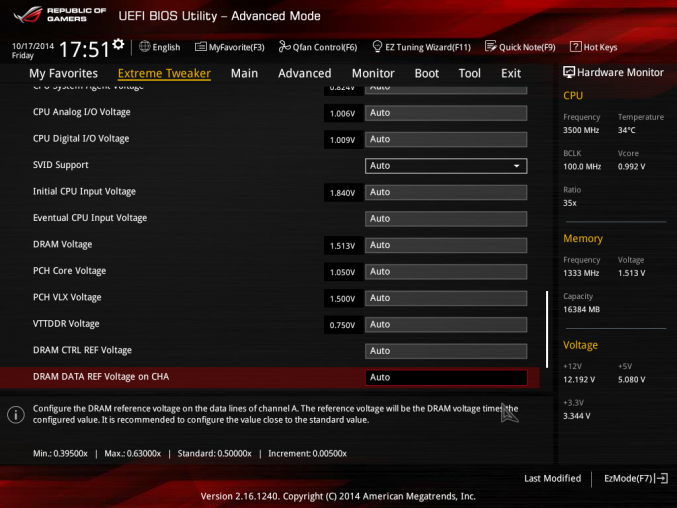Click PCH VLX Voltage Auto field
Image resolution: width=677 pixels, height=508 pixels.
point(446,298)
